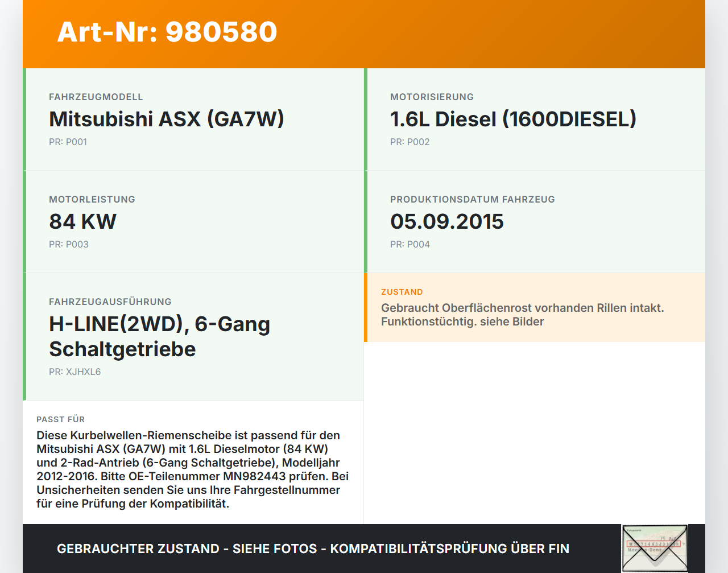Collapse the FAHRZEUGAUSFÜHRUNG card
This screenshot has width=728, height=573.
[193, 336]
